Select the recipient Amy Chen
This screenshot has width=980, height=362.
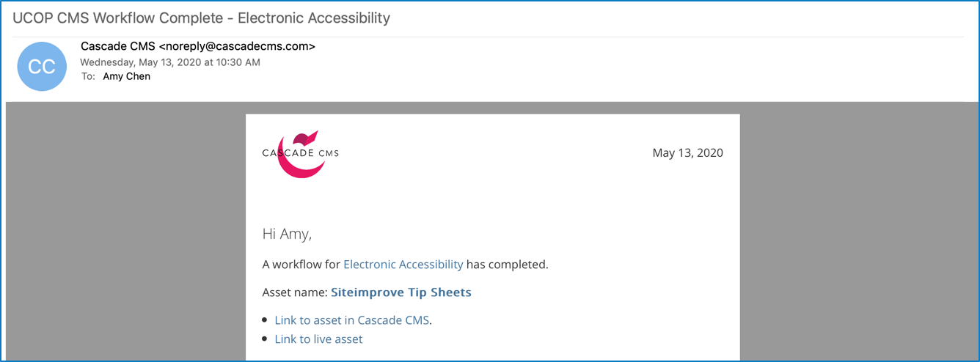pyautogui.click(x=127, y=76)
